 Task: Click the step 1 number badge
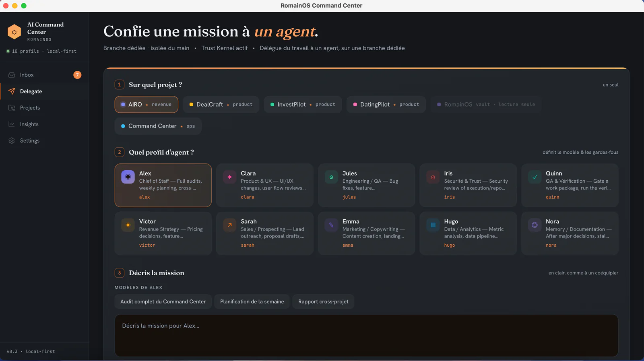click(x=119, y=85)
